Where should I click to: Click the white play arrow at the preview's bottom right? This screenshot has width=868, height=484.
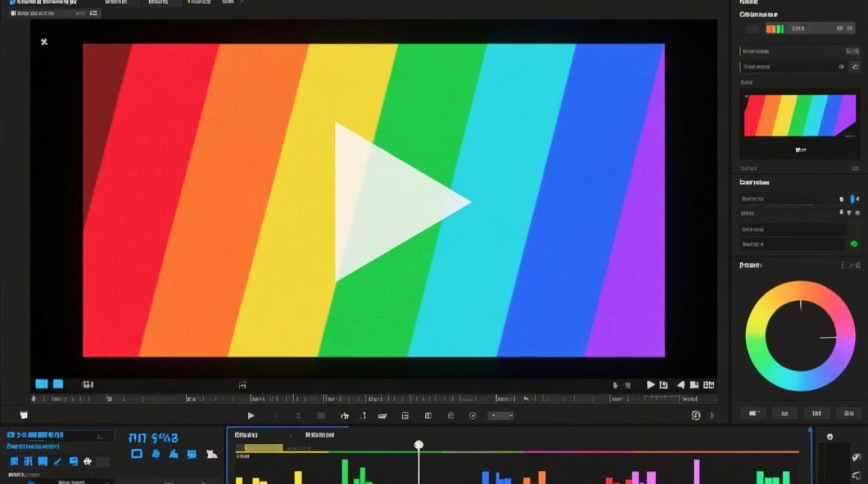click(x=651, y=385)
